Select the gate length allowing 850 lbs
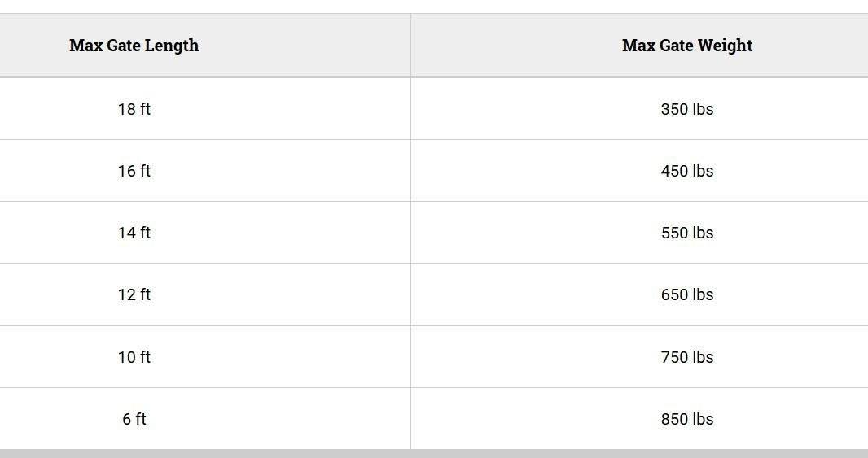This screenshot has width=868, height=458. pos(134,419)
